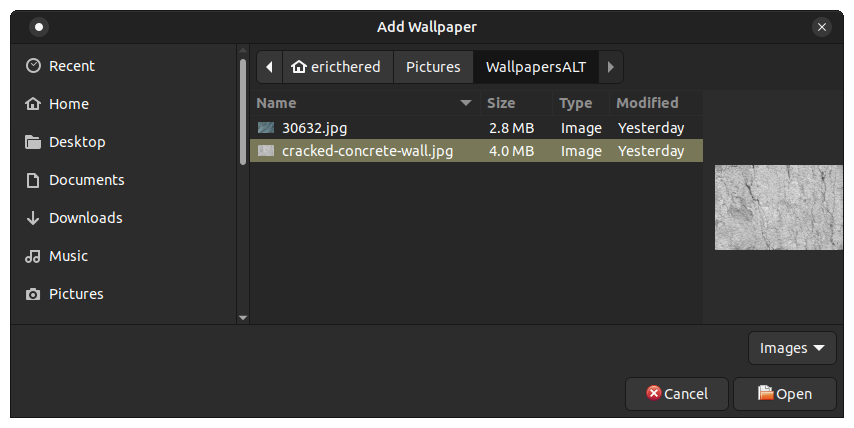Click the concrete wall preview thumbnail
Screen dimensions: 854x428
pyautogui.click(x=778, y=207)
